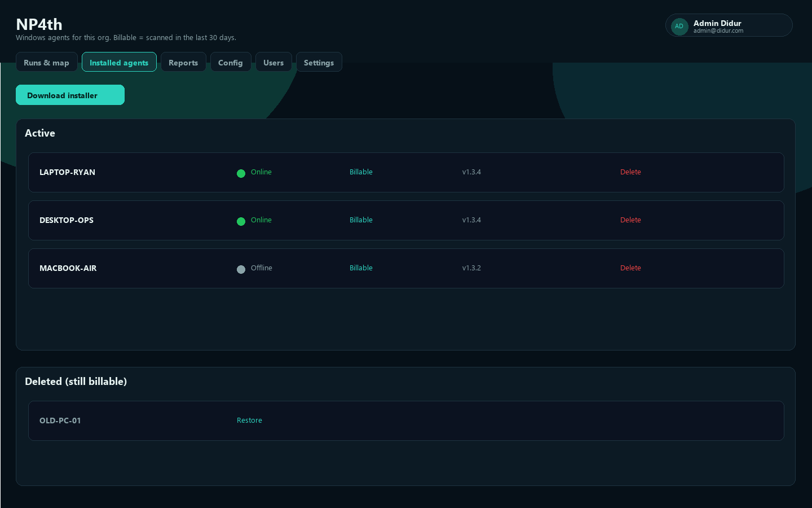Click the Active section heading
This screenshot has width=812, height=508.
coord(40,133)
